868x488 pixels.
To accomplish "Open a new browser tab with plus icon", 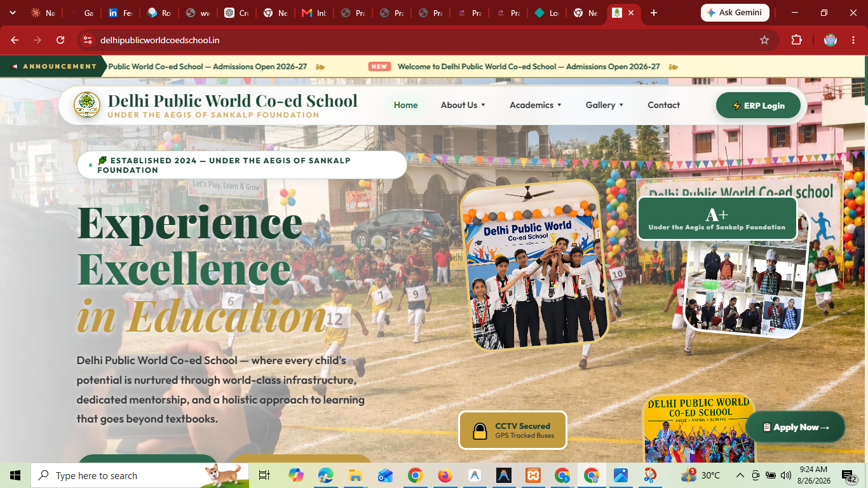I will (x=653, y=13).
